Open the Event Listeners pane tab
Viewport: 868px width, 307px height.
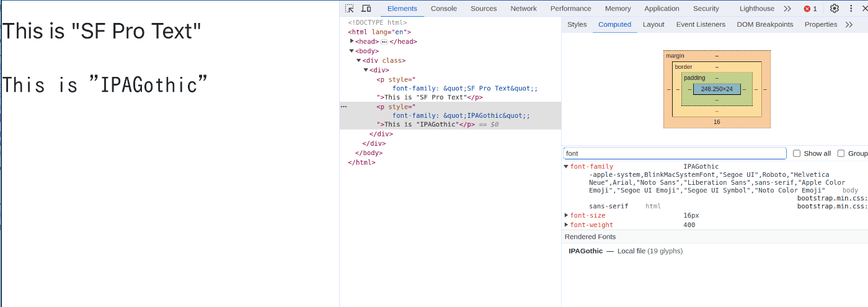701,24
